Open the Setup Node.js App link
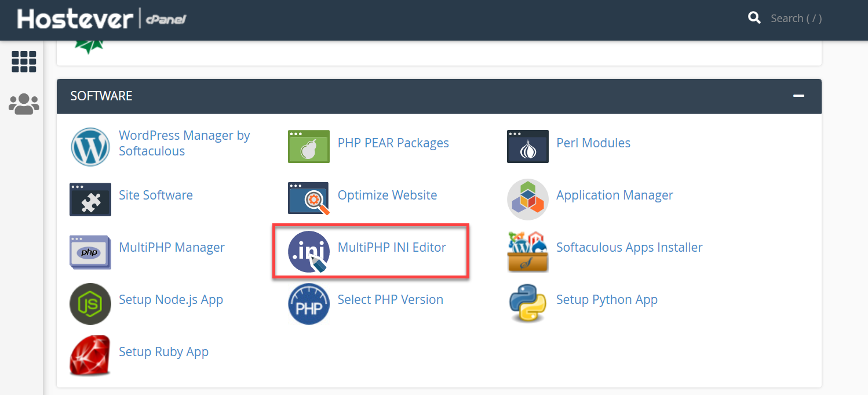This screenshot has height=395, width=868. [x=171, y=300]
